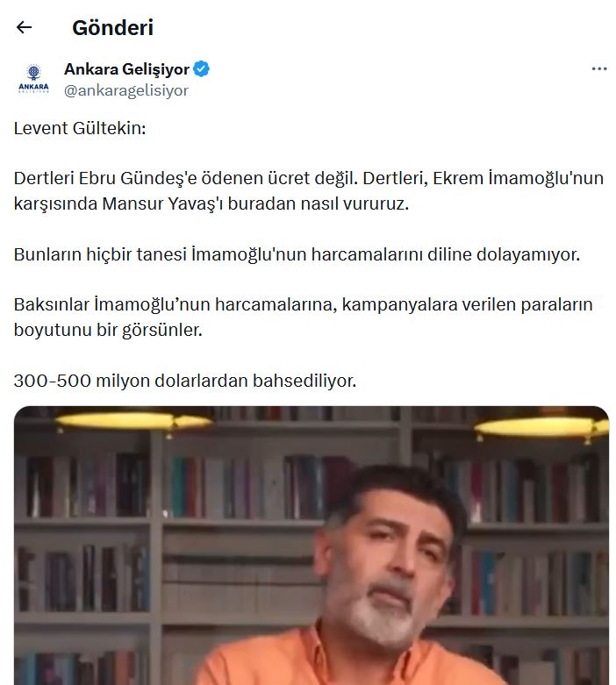Open Ankara Gelişiyor profile avatar logo
The image size is (616, 685).
(33, 79)
